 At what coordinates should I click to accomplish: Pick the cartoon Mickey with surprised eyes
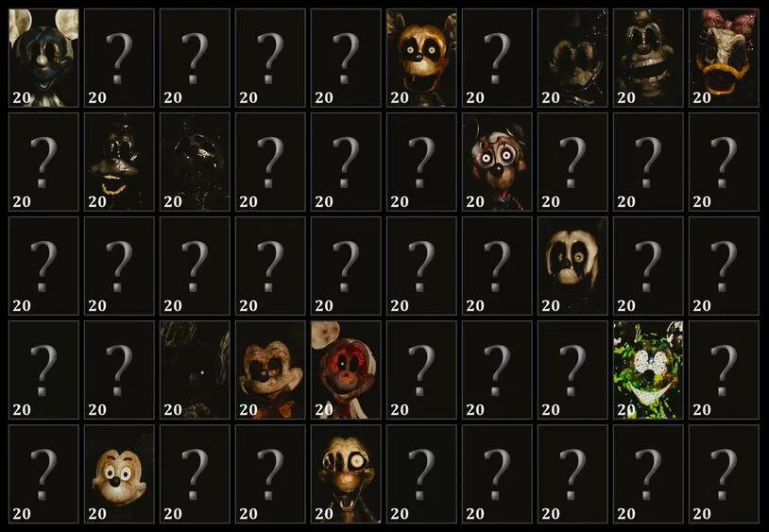click(119, 473)
